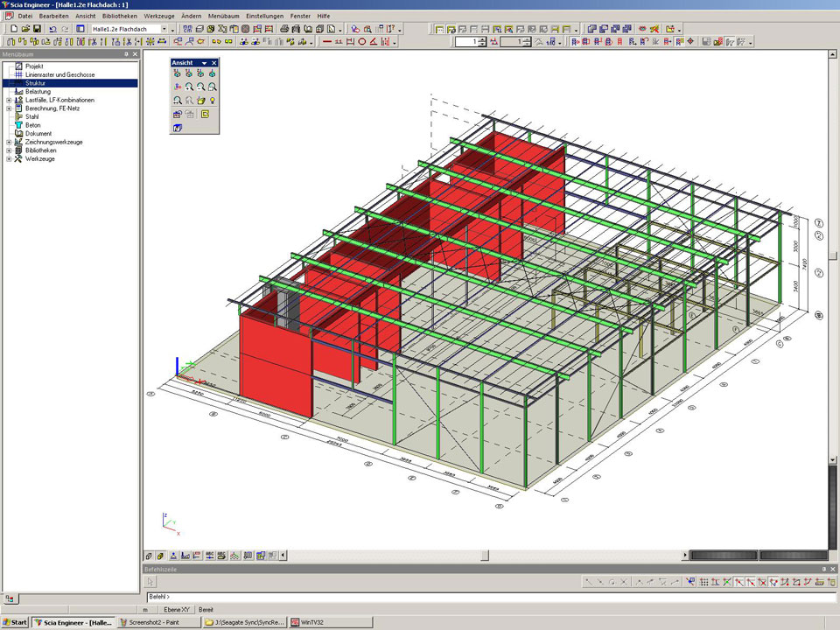Expand the Lastfälle, LF-Kombinationen tree node
Viewport: 840px width, 630px height.
point(9,100)
